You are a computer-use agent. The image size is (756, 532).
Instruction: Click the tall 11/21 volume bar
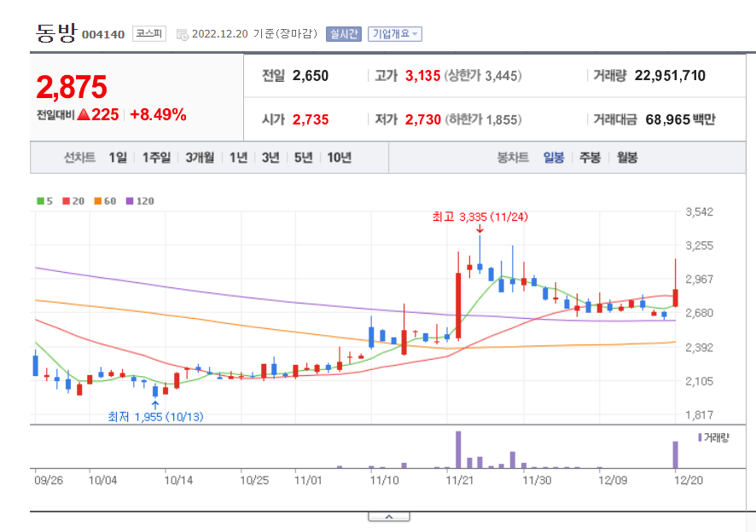[x=458, y=449]
